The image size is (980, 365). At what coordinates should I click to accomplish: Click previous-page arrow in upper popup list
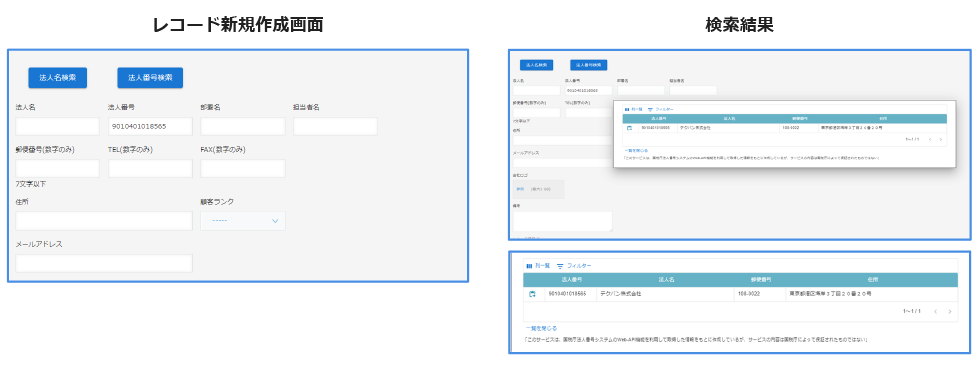(930, 139)
